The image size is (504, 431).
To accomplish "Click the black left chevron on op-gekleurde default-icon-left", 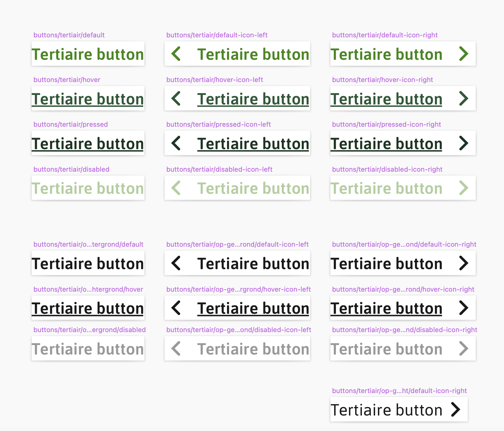I will point(176,263).
